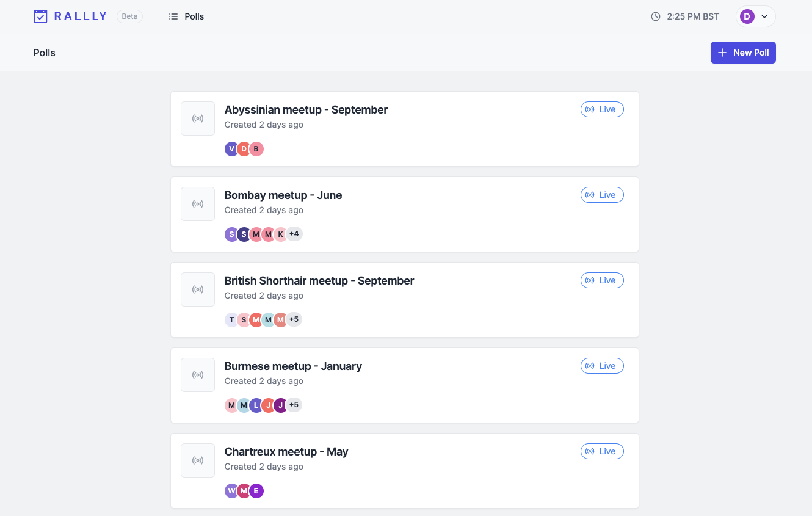
Task: Click the poll icon next to Bombay meetup - June
Action: point(197,203)
